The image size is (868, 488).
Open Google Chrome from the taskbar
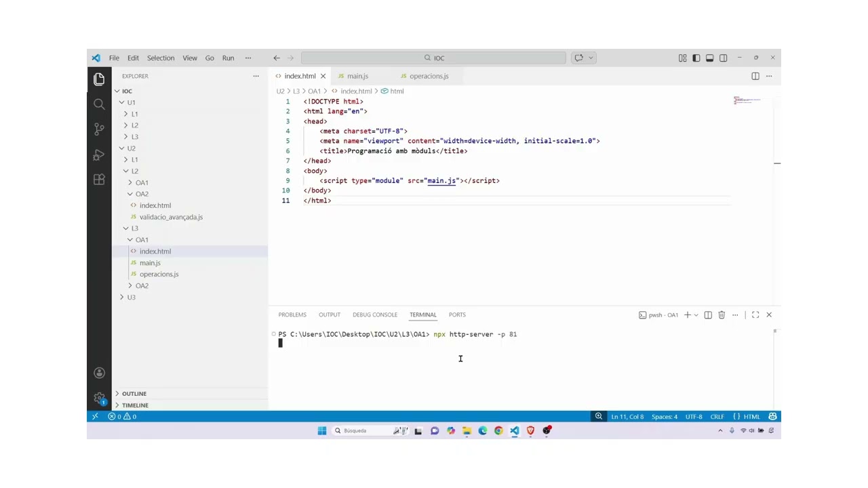coord(498,430)
